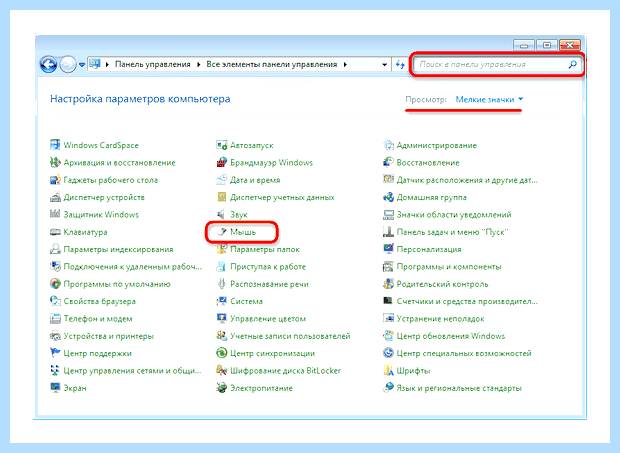Expand the arrow after Панель управления breadcrumb
The width and height of the screenshot is (620, 453).
pyautogui.click(x=198, y=64)
